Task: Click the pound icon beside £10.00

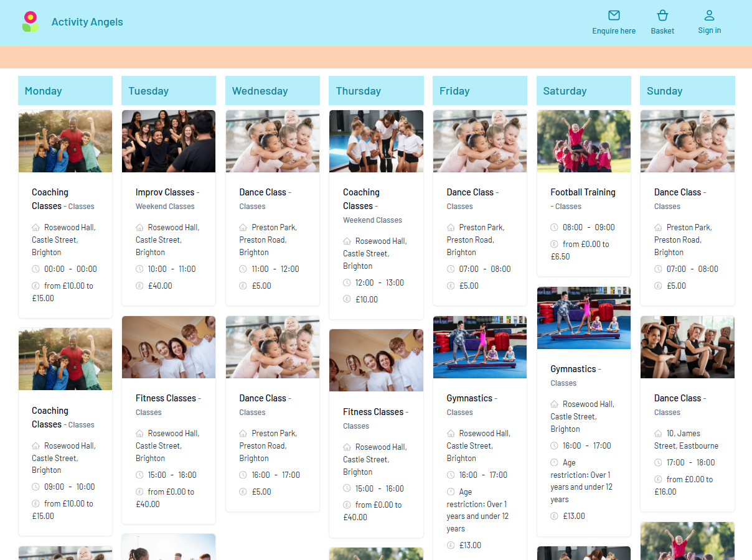Action: pos(347,299)
